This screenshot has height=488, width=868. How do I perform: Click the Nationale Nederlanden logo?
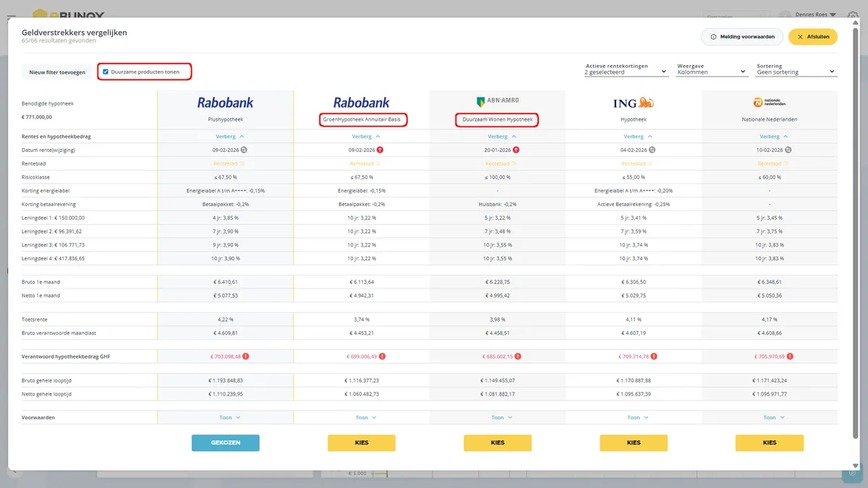pos(770,102)
